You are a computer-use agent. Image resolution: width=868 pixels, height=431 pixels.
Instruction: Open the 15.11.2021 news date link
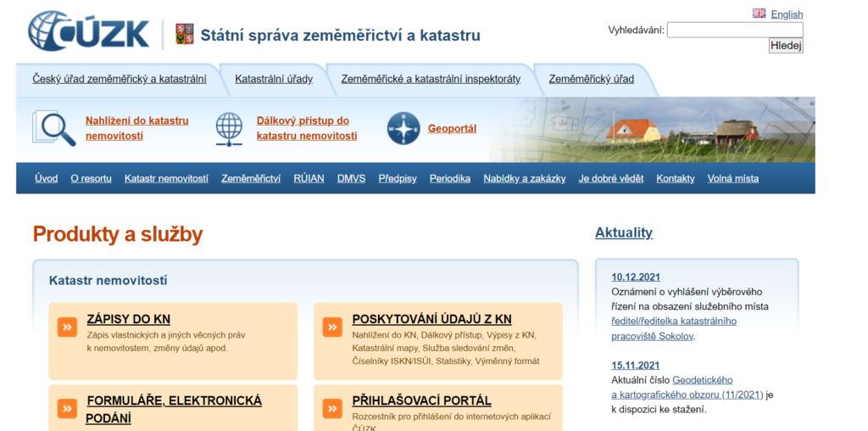tap(636, 366)
